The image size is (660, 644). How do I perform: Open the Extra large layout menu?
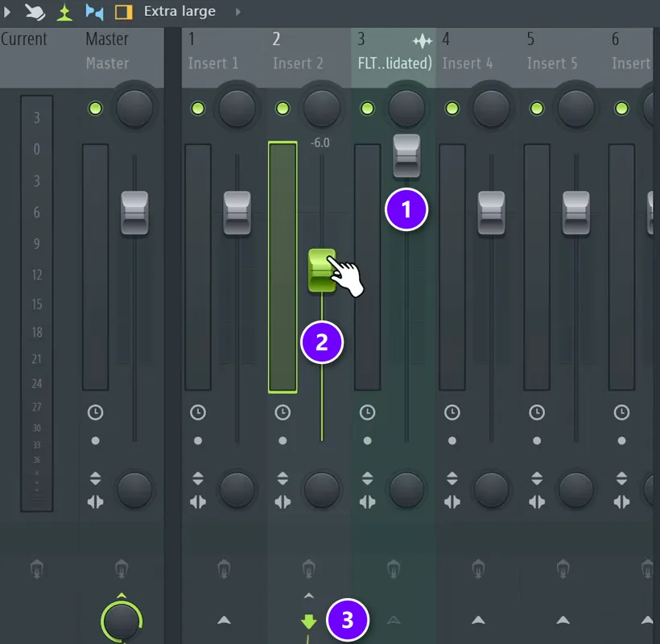tap(179, 11)
